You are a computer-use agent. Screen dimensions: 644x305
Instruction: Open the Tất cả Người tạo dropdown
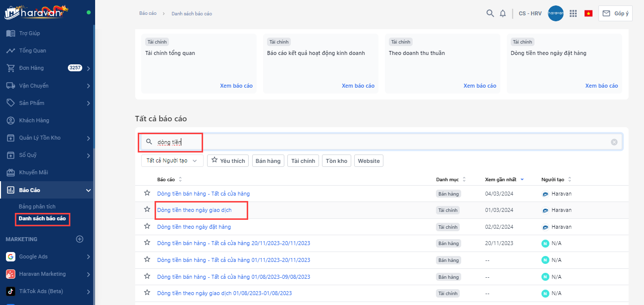point(172,161)
